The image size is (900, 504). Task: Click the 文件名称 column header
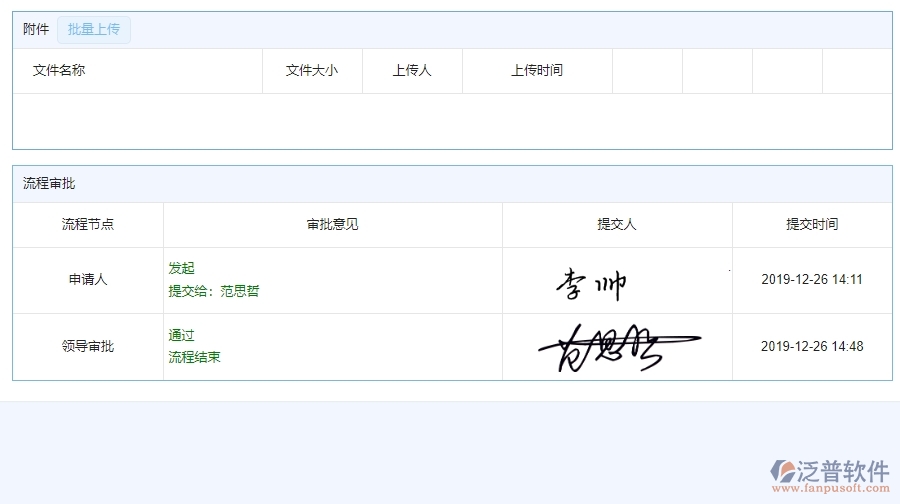(59, 71)
